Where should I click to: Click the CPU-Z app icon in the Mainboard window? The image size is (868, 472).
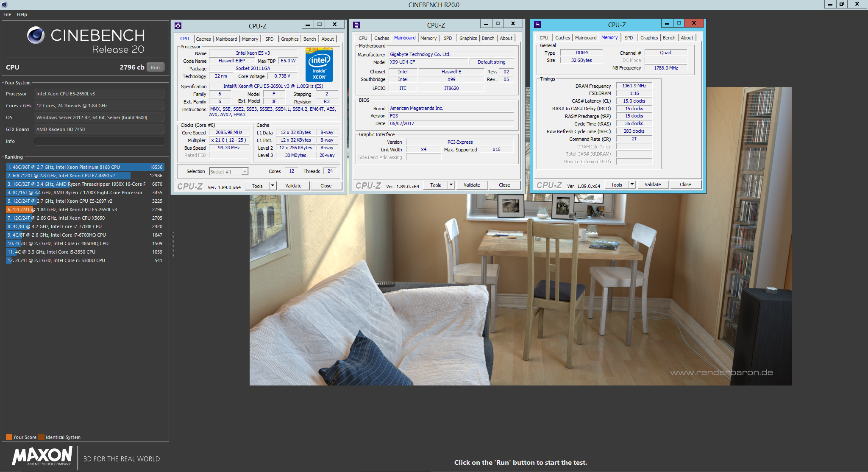click(356, 25)
